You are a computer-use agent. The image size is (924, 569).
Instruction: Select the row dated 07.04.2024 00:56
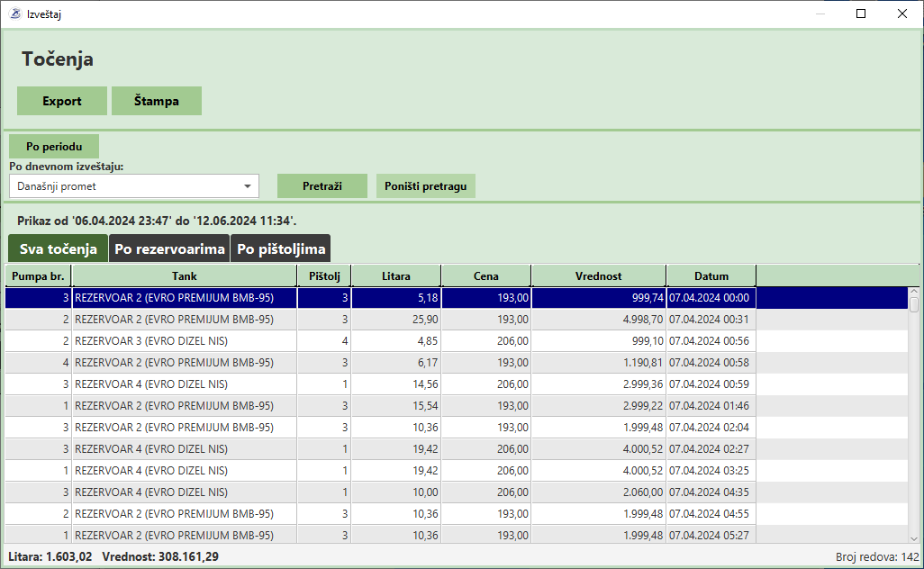[x=450, y=341]
